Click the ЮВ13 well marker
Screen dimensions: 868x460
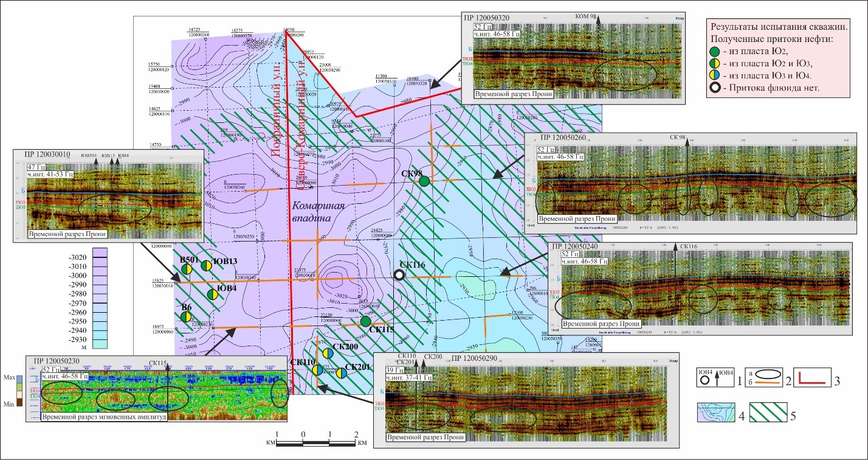click(x=206, y=264)
